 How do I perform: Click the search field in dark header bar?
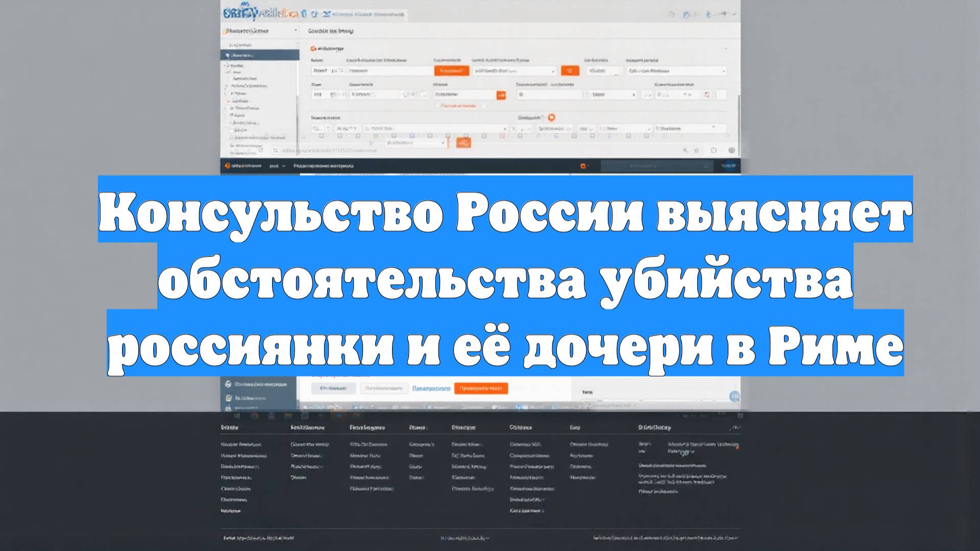point(656,166)
